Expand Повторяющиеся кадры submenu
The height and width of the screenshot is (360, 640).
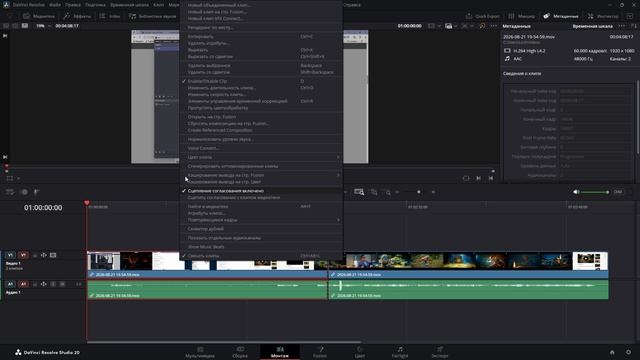[261, 220]
